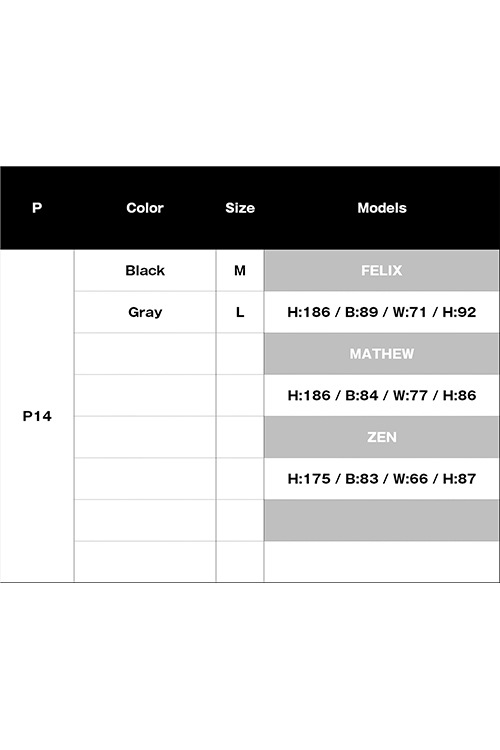The image size is (500, 750).
Task: Click the Models column header
Action: pos(382,208)
